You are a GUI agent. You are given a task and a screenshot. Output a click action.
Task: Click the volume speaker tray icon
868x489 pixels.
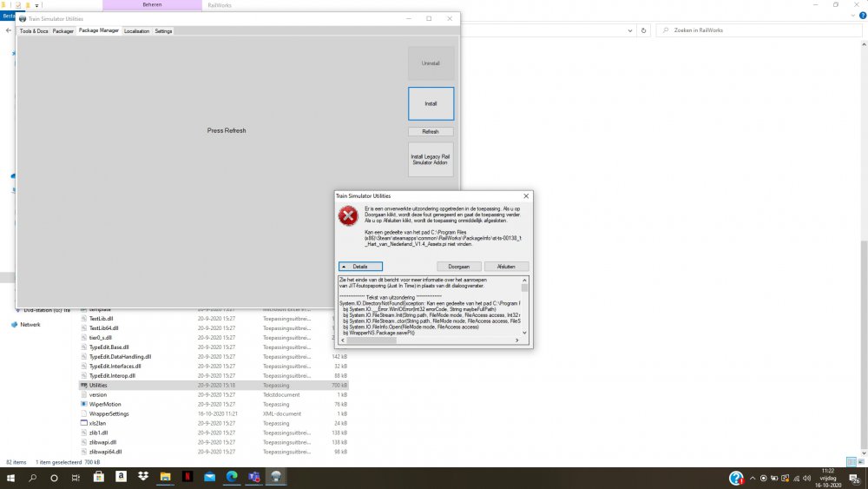807,478
